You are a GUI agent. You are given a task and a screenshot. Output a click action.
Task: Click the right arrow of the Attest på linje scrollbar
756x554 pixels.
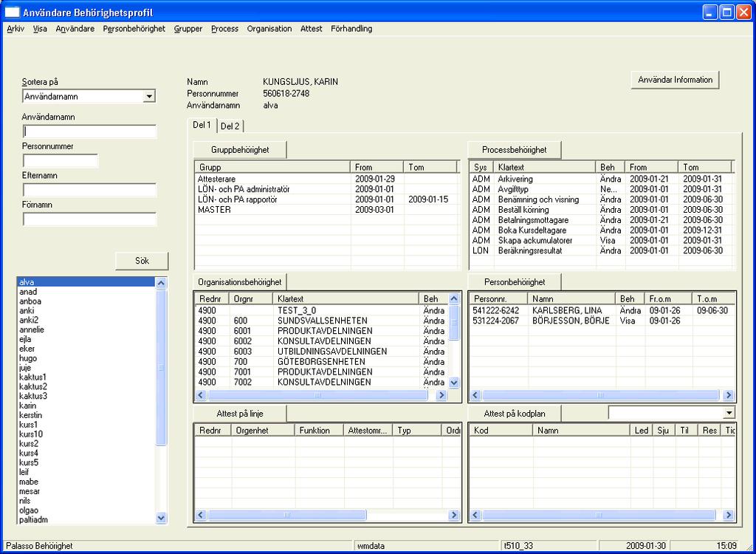454,516
